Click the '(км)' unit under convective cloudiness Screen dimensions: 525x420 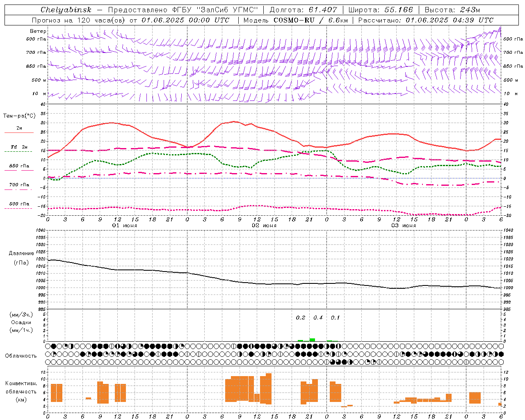[x=21, y=399]
